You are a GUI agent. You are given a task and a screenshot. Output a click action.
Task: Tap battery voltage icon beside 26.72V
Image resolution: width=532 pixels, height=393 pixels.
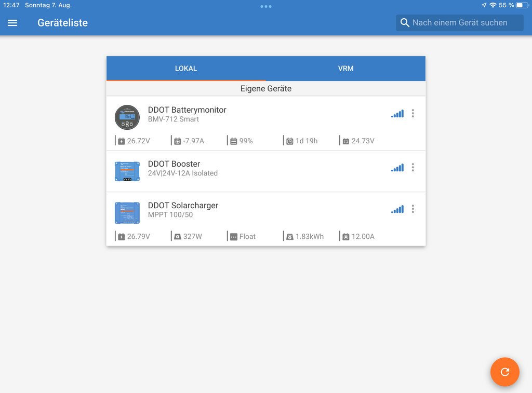tap(122, 141)
